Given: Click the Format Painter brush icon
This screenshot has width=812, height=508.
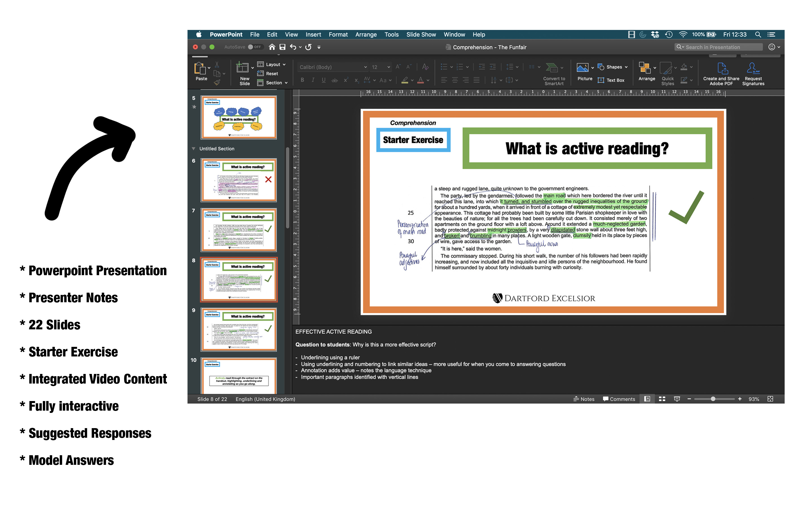Looking at the screenshot, I should (x=217, y=82).
